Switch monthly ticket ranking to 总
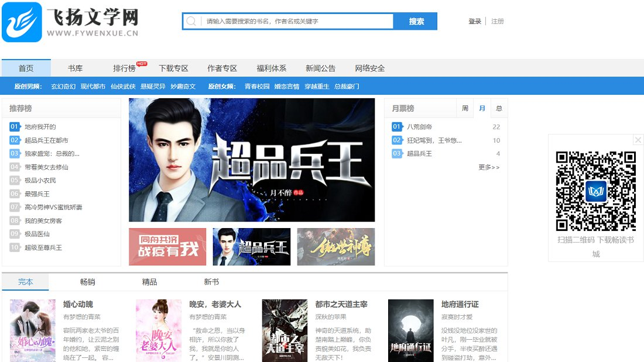644x362 pixels. [x=499, y=108]
